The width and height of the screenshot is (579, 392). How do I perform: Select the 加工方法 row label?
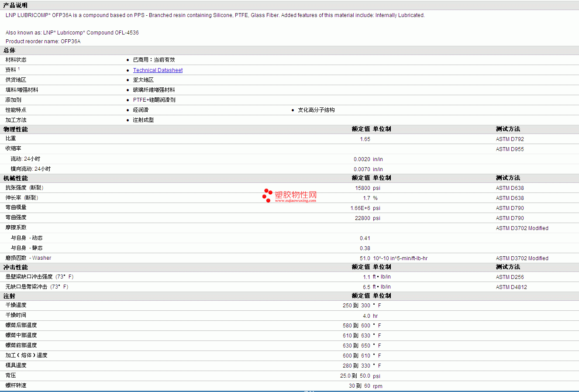(x=16, y=120)
